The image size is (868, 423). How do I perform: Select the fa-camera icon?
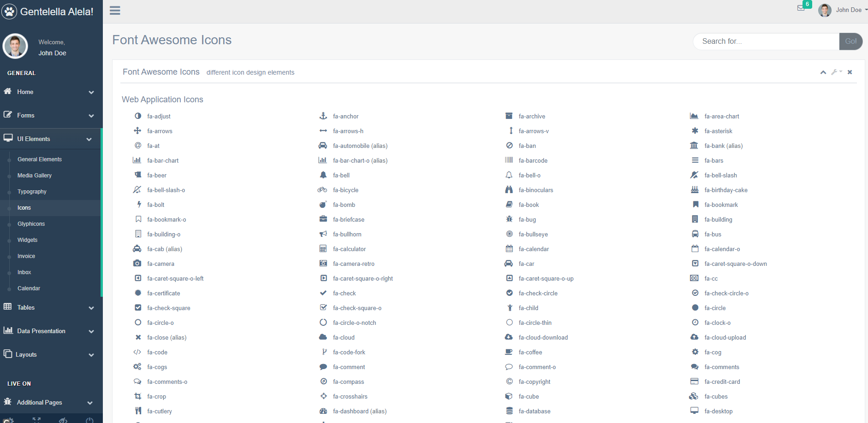(x=137, y=264)
